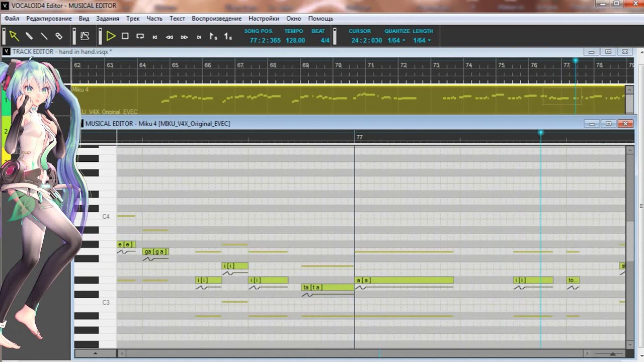Click the vertical scrollbar up arrow
Screen dimensions: 644x362
pyautogui.click(x=631, y=149)
